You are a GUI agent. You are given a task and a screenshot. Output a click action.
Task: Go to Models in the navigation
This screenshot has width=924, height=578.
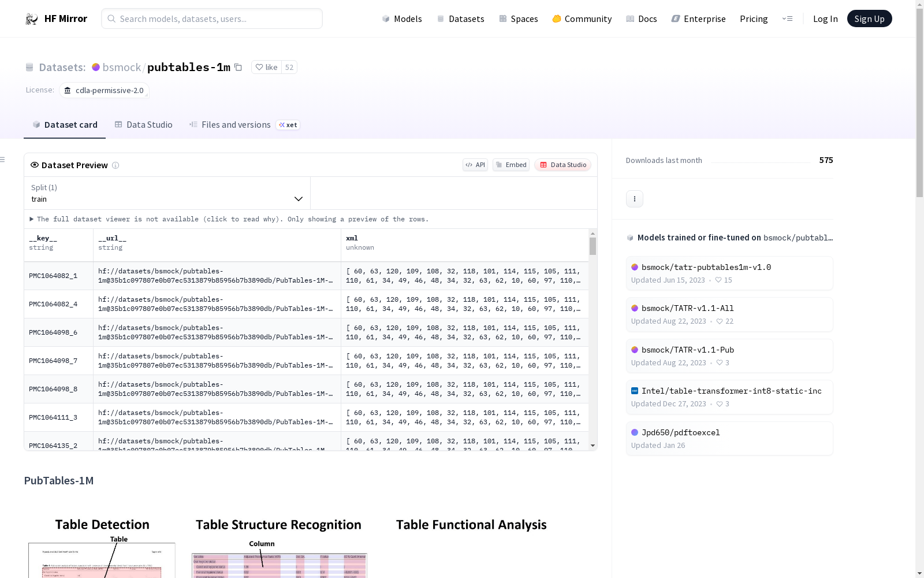402,19
